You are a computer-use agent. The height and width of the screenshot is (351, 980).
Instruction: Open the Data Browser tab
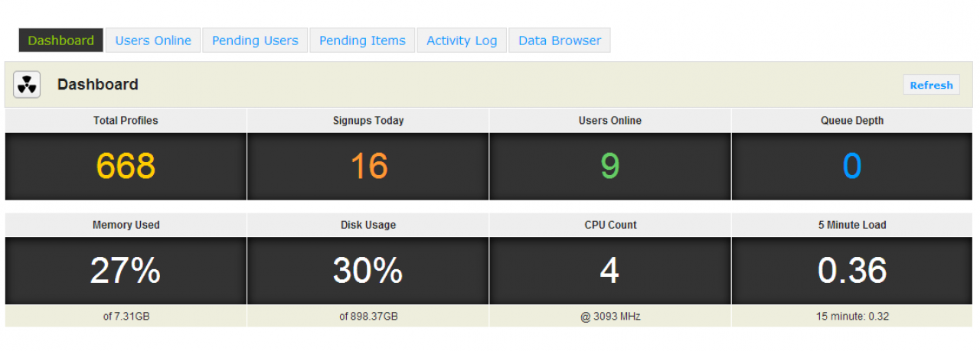pyautogui.click(x=560, y=41)
